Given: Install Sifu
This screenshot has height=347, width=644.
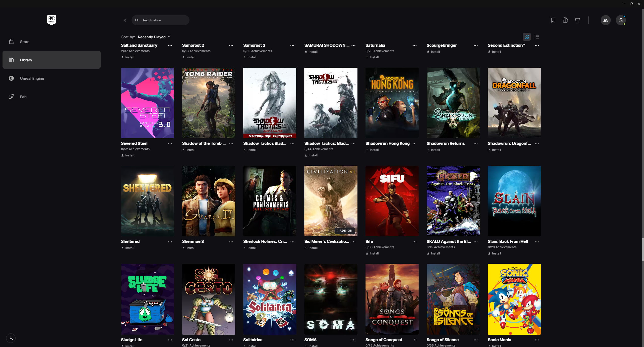Looking at the screenshot, I should [372, 253].
